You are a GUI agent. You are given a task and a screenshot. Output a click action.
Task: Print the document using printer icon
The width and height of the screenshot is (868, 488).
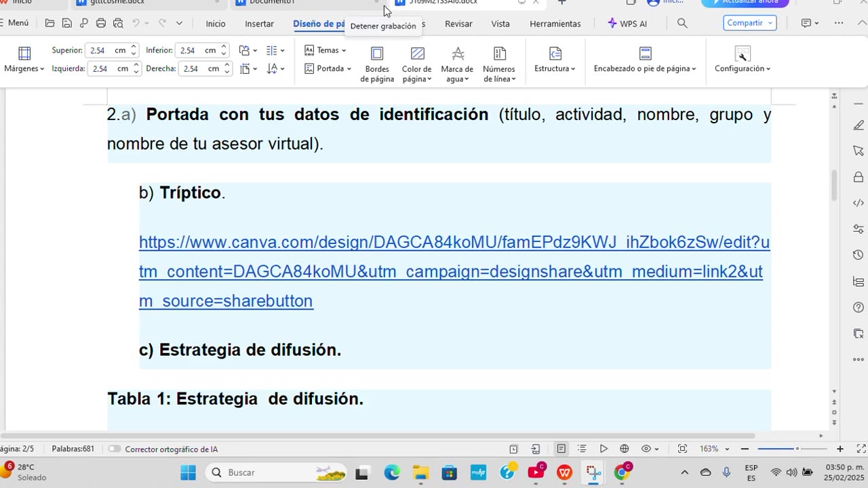coord(100,24)
